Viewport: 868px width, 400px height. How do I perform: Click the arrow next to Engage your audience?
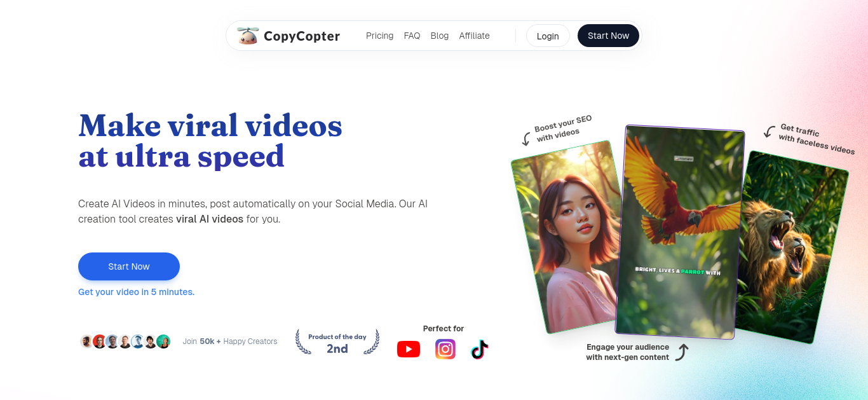682,352
